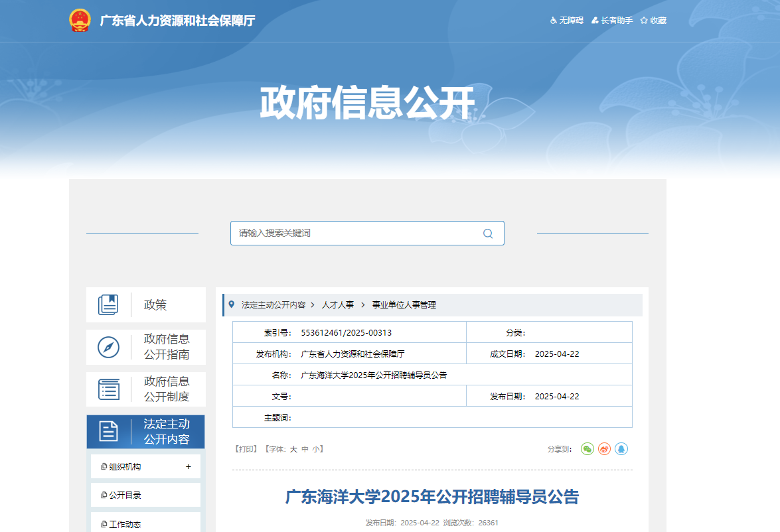Go to 人才人事 breadcrumb
This screenshot has height=532, width=780.
338,304
